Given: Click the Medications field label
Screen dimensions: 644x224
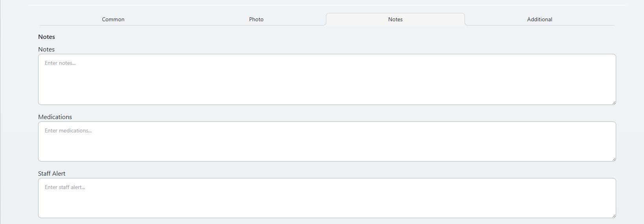Looking at the screenshot, I should point(55,117).
